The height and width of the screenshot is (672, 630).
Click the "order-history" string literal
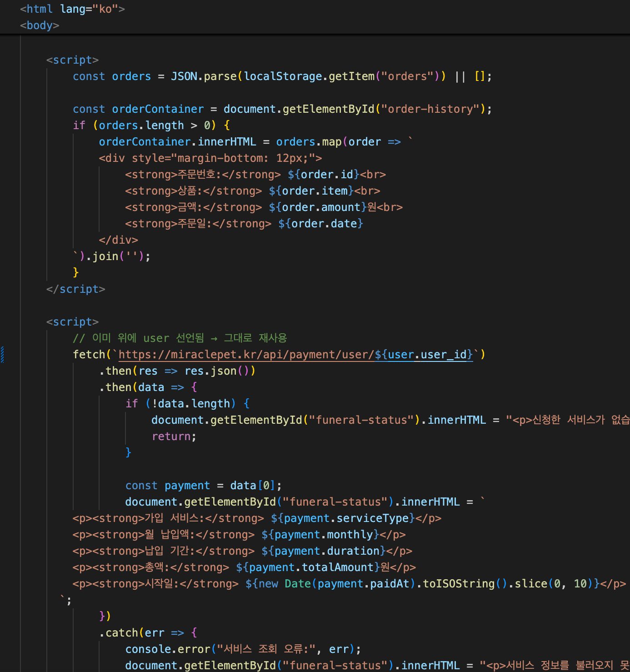pyautogui.click(x=430, y=109)
